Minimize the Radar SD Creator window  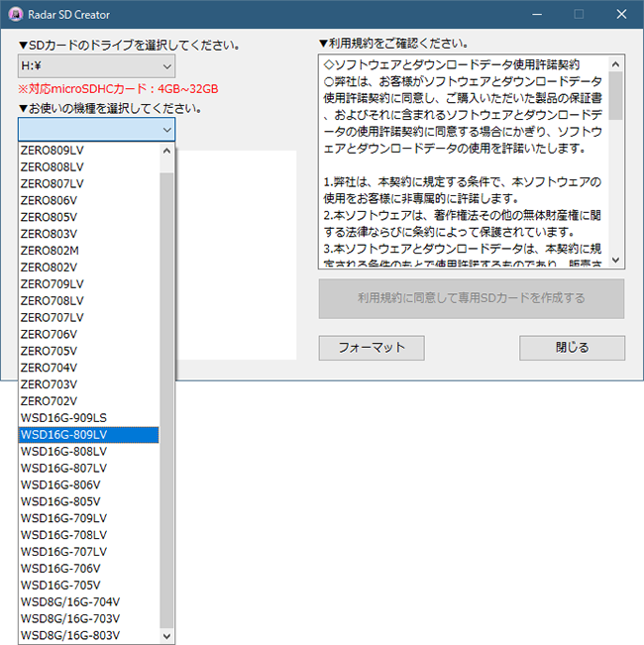537,15
